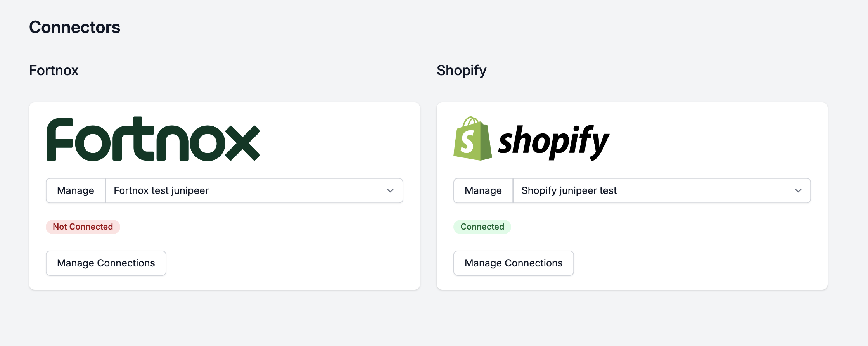Image resolution: width=868 pixels, height=346 pixels.
Task: Select the Fortnox test junipeer text
Action: [x=161, y=190]
